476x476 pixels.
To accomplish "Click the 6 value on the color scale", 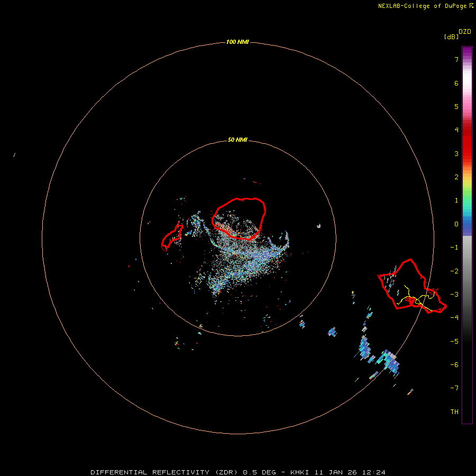I will (456, 83).
